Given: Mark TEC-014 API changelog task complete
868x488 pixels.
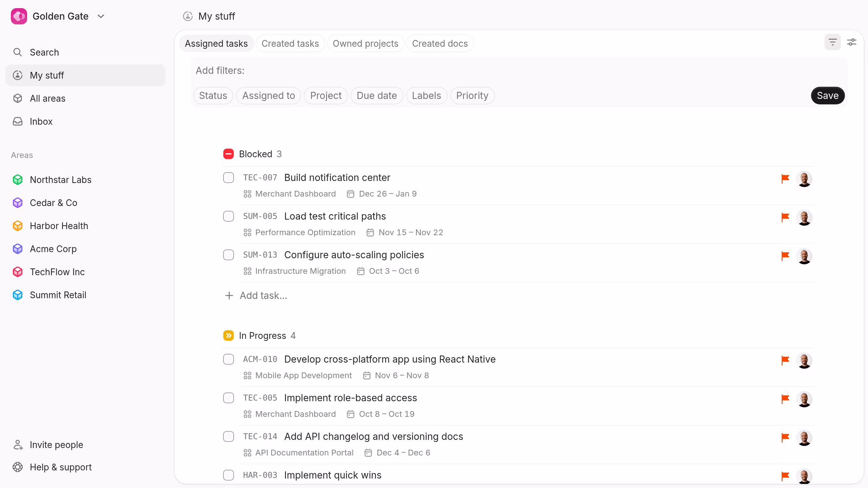Looking at the screenshot, I should point(229,436).
